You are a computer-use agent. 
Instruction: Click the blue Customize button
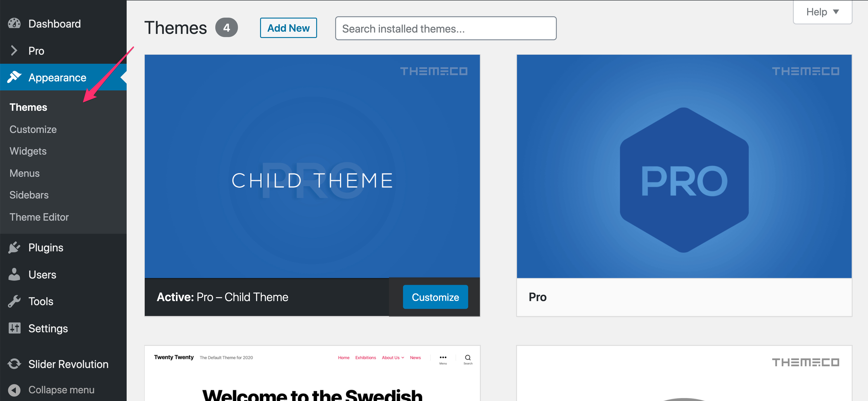[x=435, y=297]
